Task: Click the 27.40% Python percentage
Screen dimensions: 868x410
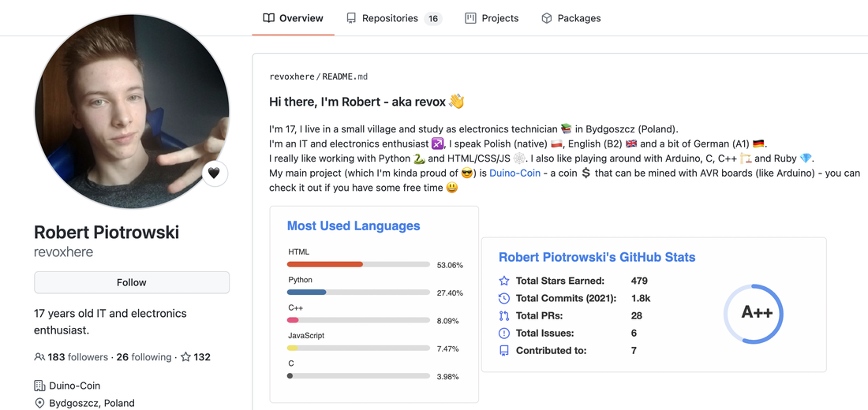Action: coord(450,293)
